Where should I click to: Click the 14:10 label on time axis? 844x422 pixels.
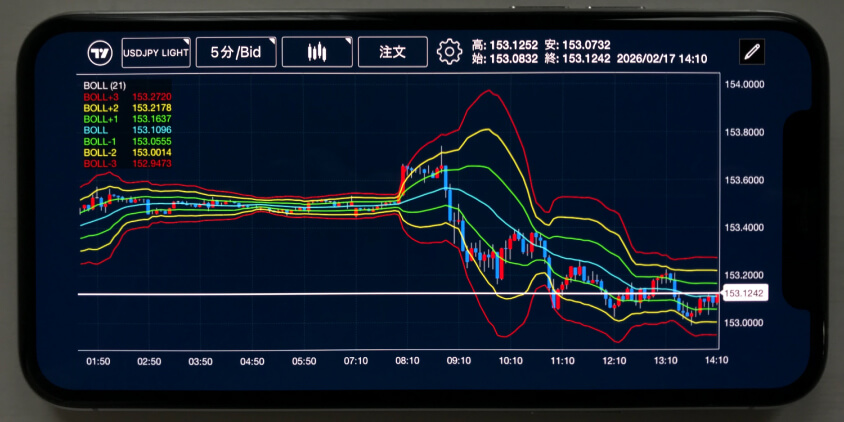(716, 361)
